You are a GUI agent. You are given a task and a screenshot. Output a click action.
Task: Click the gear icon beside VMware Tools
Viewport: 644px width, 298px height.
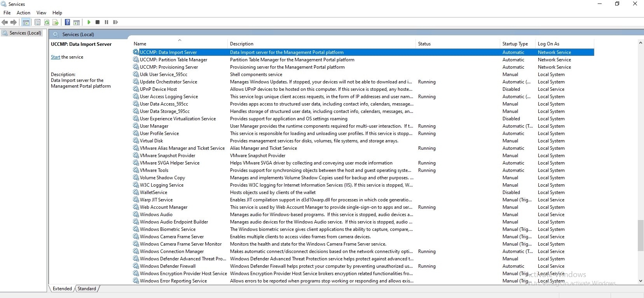136,170
